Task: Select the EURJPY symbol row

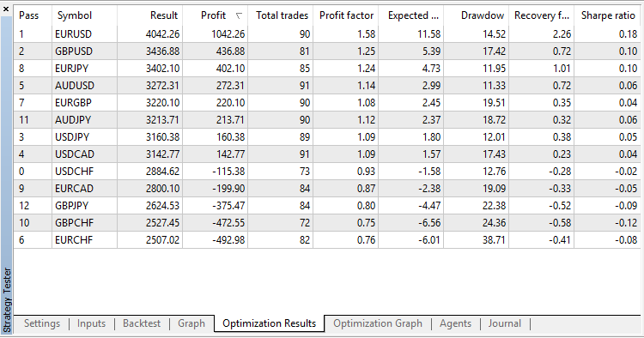Action: pyautogui.click(x=327, y=69)
